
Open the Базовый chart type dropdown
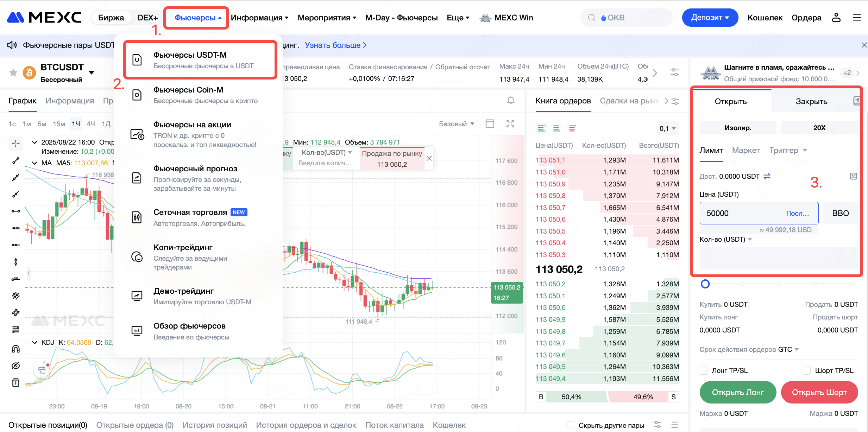(x=457, y=124)
